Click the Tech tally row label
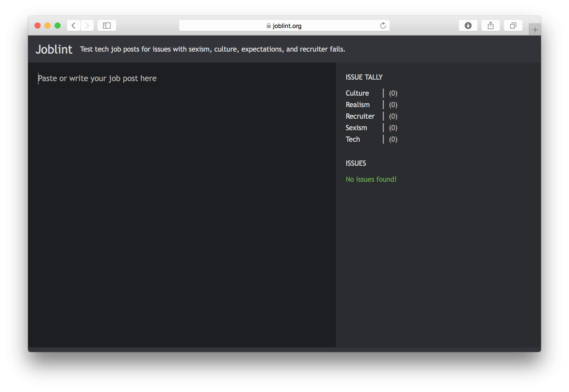Image resolution: width=569 pixels, height=392 pixels. tap(353, 139)
